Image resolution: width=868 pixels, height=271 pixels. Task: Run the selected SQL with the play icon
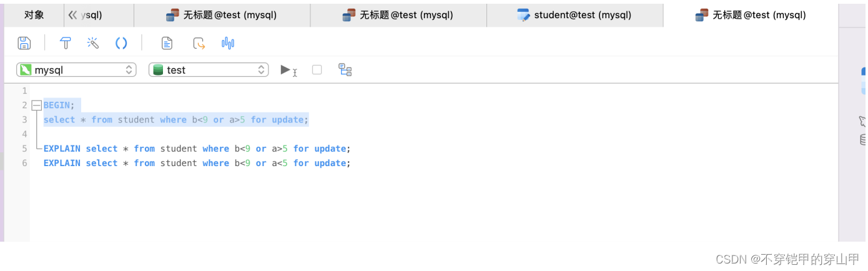pyautogui.click(x=288, y=70)
